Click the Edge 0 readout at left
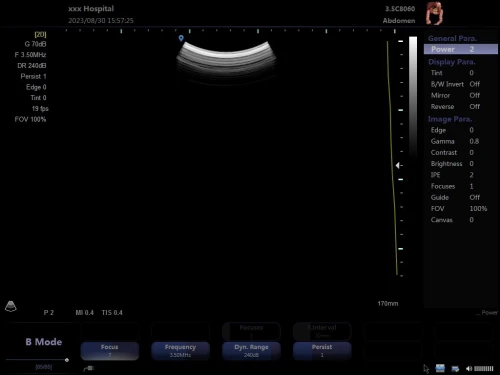 36,87
